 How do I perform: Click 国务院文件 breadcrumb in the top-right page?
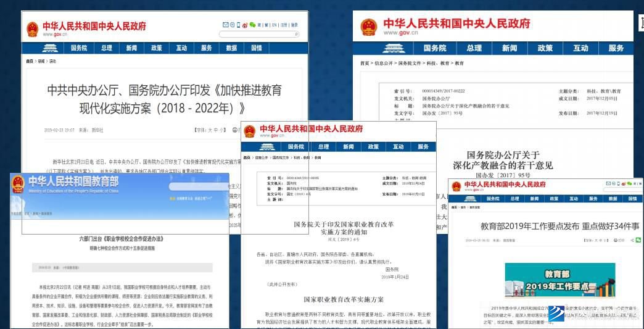coord(410,63)
